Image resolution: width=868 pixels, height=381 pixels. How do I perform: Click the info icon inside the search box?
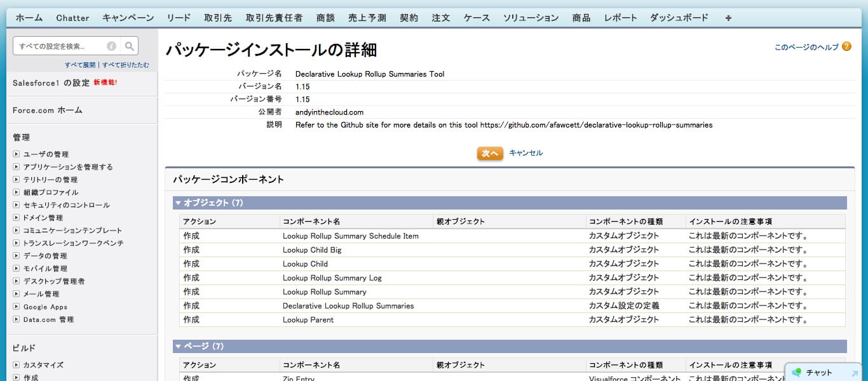point(111,46)
